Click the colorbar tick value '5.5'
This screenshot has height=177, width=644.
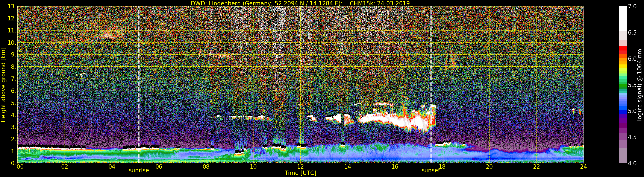tap(632, 85)
